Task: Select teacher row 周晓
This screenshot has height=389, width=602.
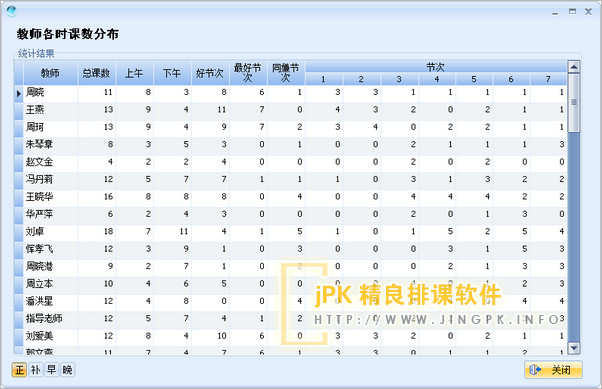Action: (x=290, y=93)
